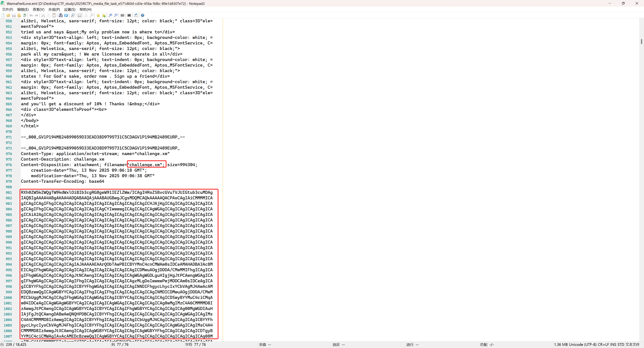Click the Zoom Out magnifier icon
The height and width of the screenshot is (348, 644).
116,15
